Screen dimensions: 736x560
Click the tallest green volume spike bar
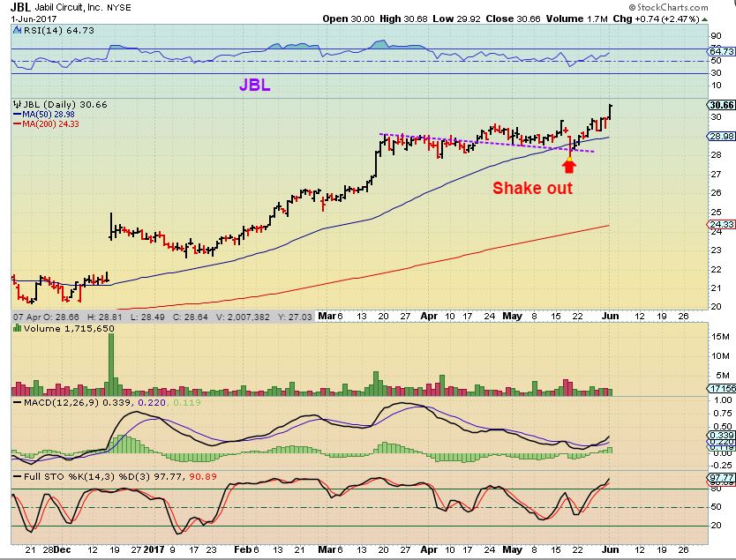[111, 364]
